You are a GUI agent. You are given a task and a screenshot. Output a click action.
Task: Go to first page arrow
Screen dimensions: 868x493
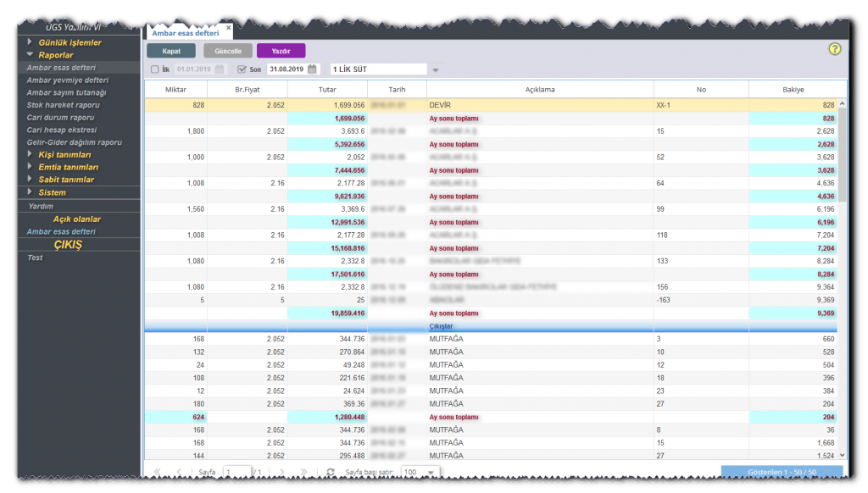tap(157, 472)
